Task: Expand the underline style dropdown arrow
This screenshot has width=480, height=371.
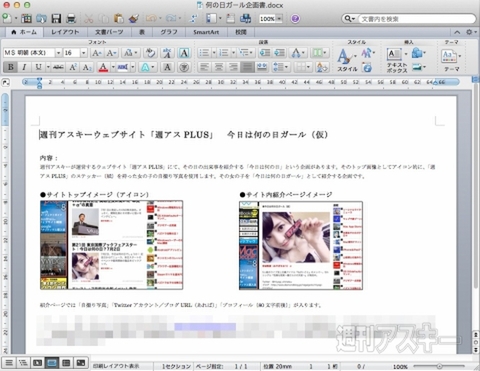Action: tap(48, 67)
